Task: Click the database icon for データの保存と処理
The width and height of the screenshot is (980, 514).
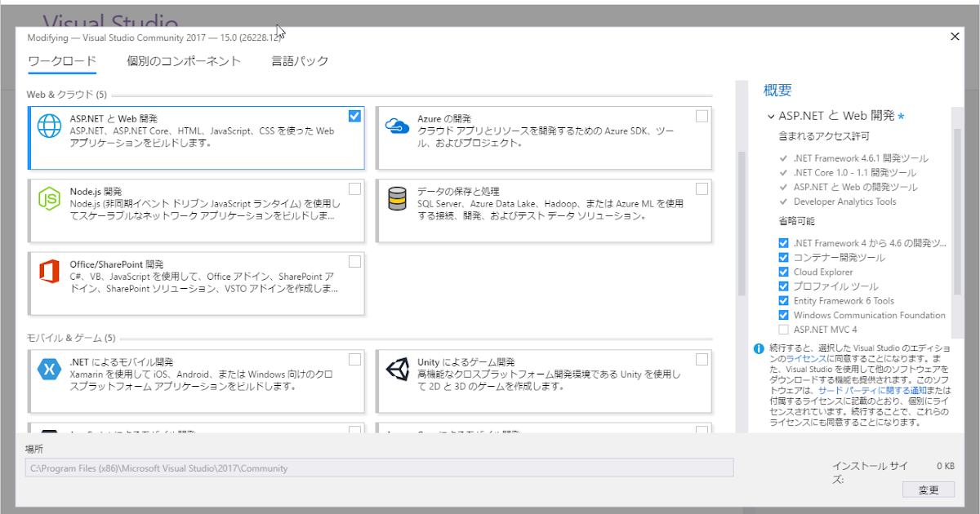Action: pyautogui.click(x=398, y=198)
